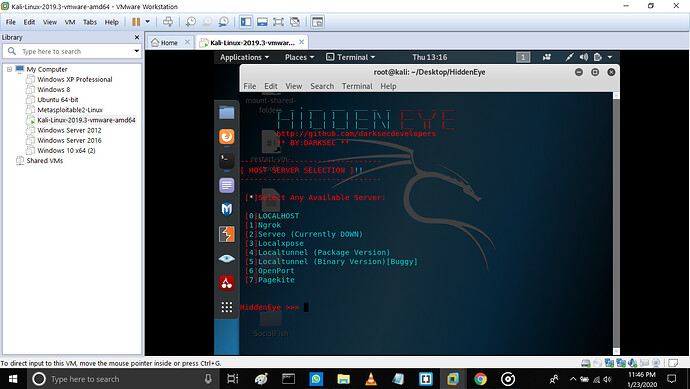Select Windows Server 2012 in Library
Viewport: 690px width, 389px height.
pos(69,130)
